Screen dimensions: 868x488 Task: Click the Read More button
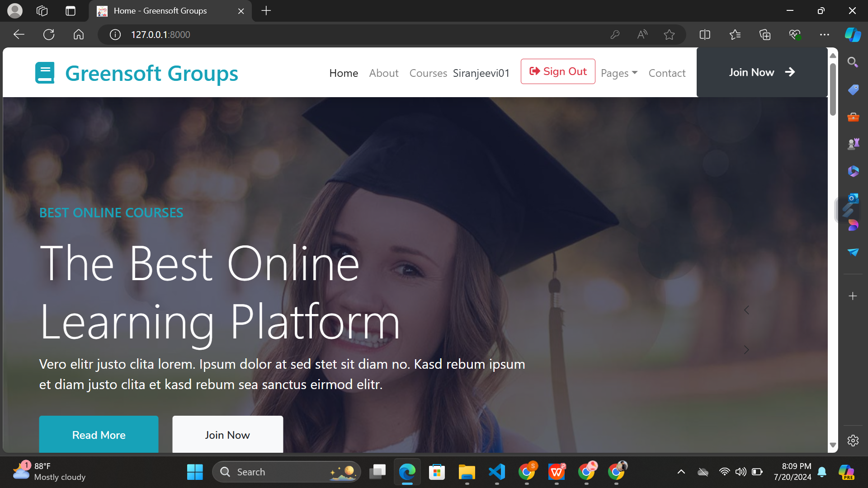[x=99, y=435]
